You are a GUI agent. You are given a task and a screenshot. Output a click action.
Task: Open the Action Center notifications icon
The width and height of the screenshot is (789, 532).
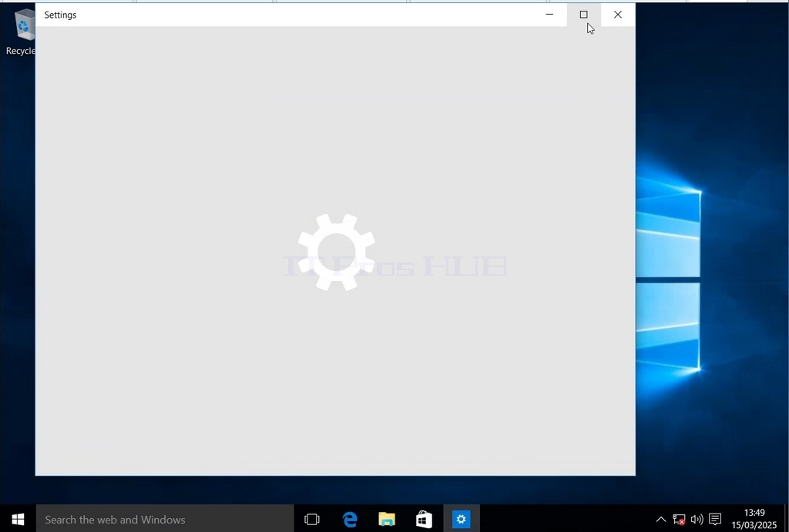tap(715, 520)
